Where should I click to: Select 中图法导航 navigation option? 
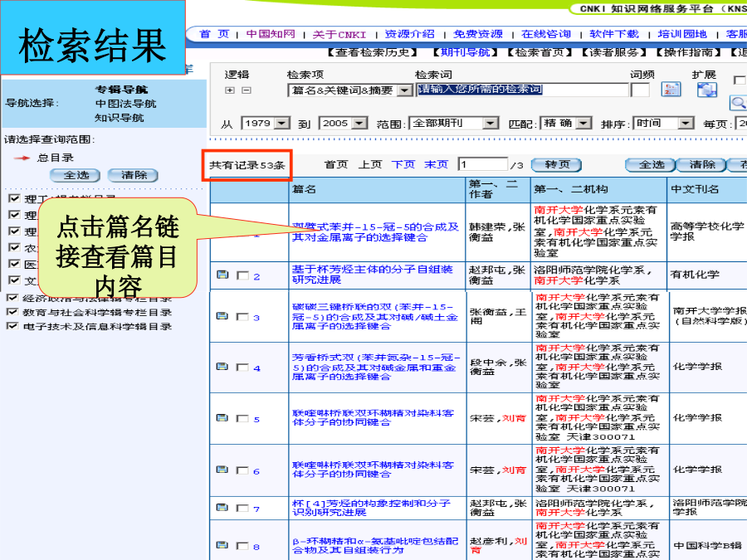tap(126, 104)
